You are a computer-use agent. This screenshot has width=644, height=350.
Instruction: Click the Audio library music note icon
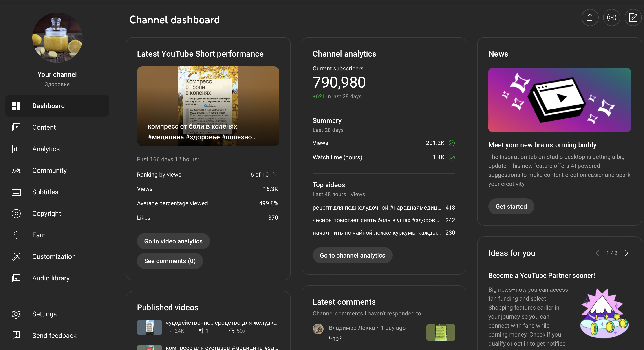pyautogui.click(x=16, y=278)
